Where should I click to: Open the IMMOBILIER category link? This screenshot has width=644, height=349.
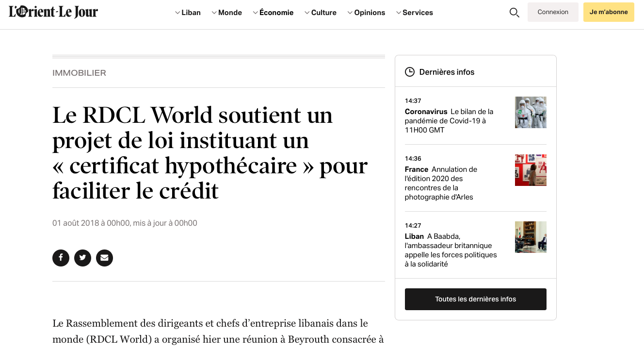[79, 73]
